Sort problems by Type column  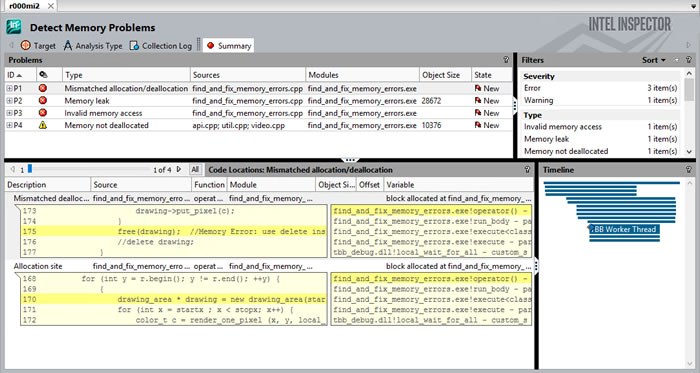tap(126, 75)
